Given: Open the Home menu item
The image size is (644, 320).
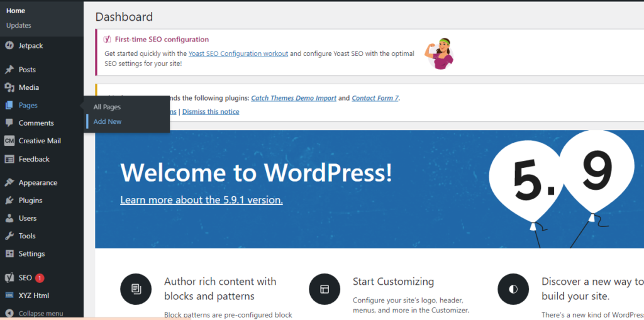Looking at the screenshot, I should [16, 11].
